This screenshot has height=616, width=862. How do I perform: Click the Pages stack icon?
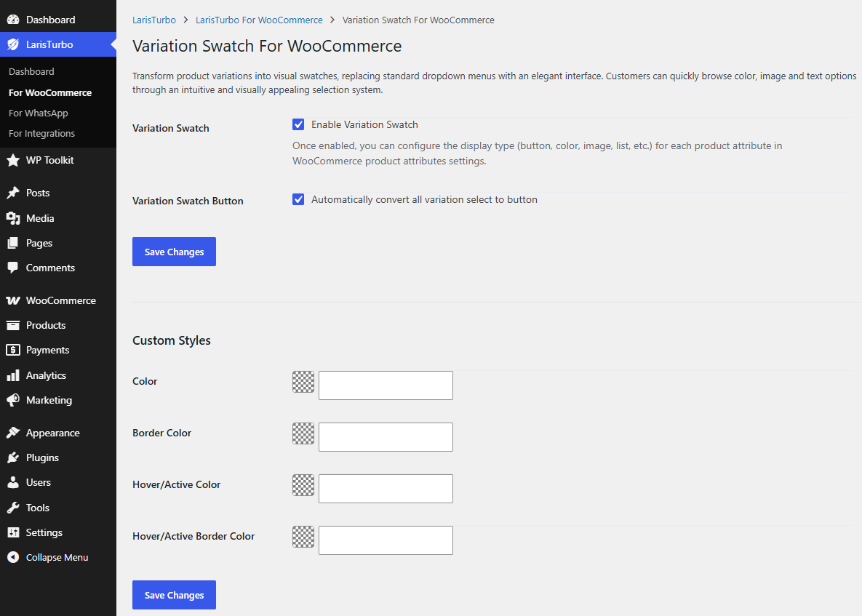tap(13, 243)
